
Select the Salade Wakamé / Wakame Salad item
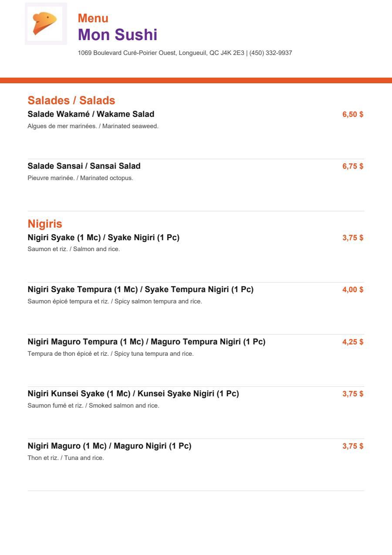coord(91,114)
